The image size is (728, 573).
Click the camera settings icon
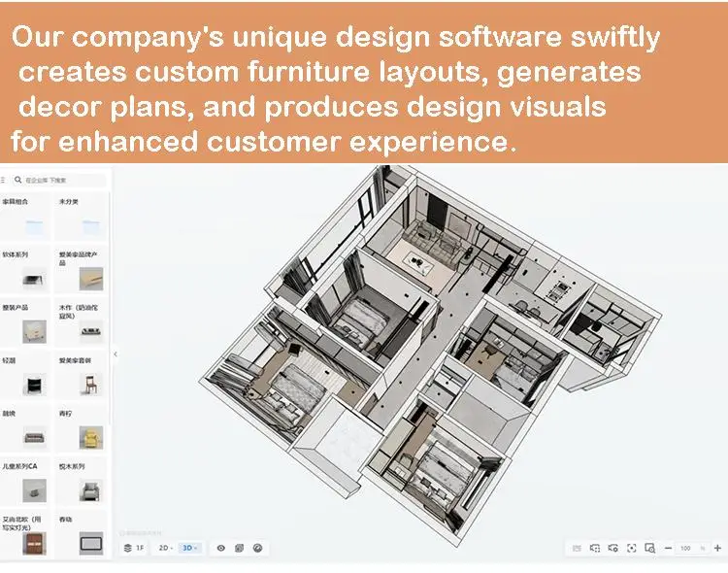(612, 548)
